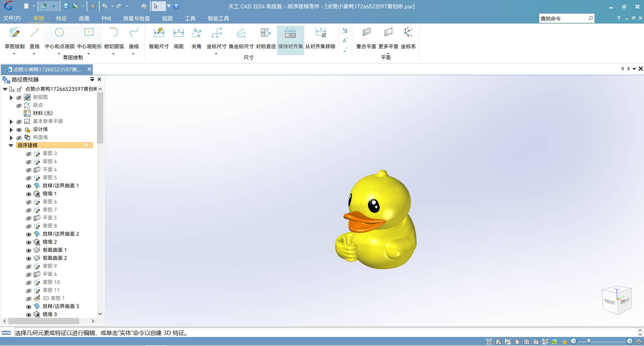Click the tree panel vertical scrollbar
Viewport: 644px width, 346px height.
point(100,118)
